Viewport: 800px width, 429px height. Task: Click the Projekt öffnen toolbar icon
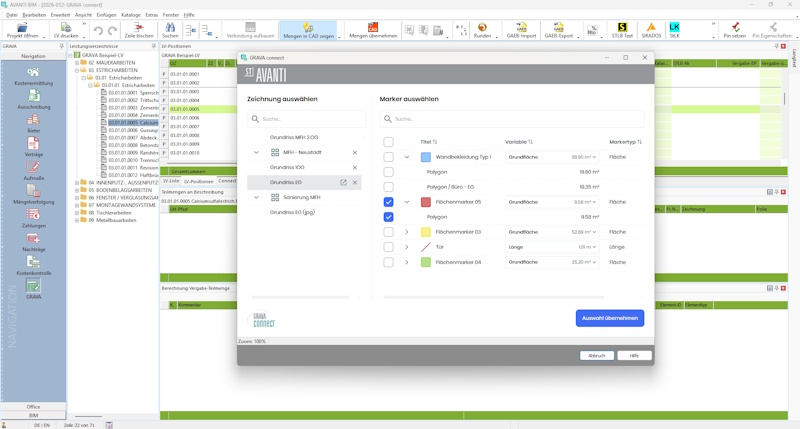click(22, 30)
